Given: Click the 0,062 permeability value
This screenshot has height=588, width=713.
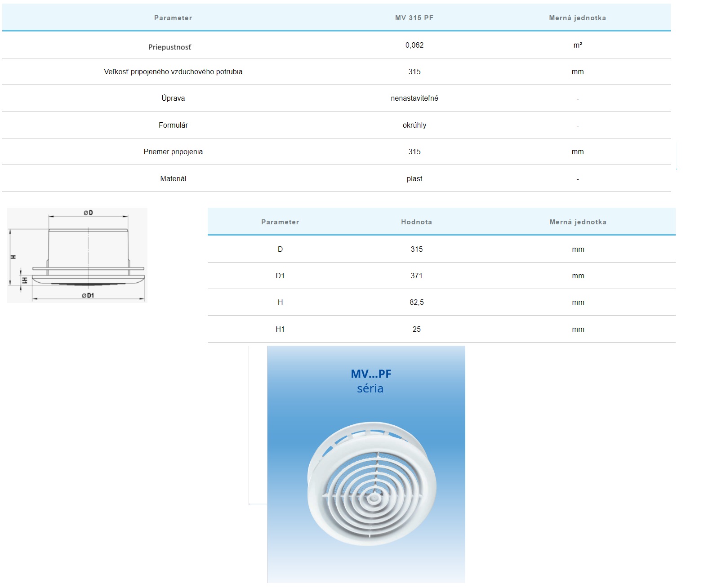Looking at the screenshot, I should [414, 45].
